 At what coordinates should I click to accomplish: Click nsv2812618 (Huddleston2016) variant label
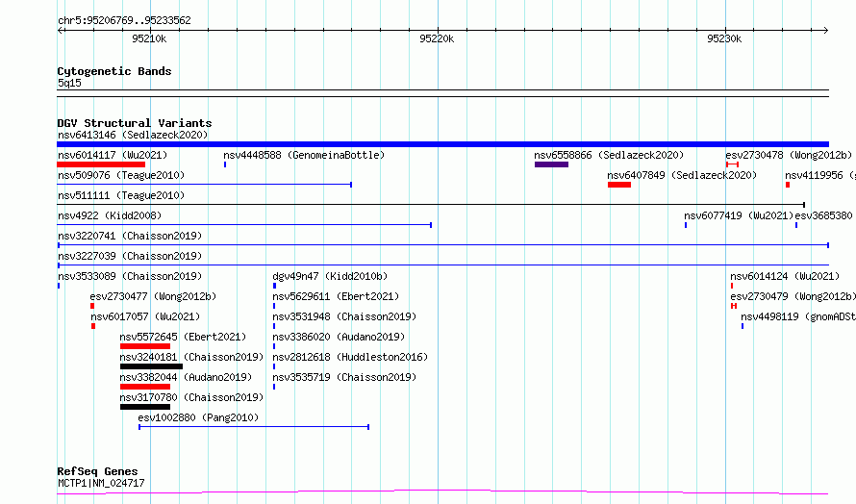tap(350, 357)
